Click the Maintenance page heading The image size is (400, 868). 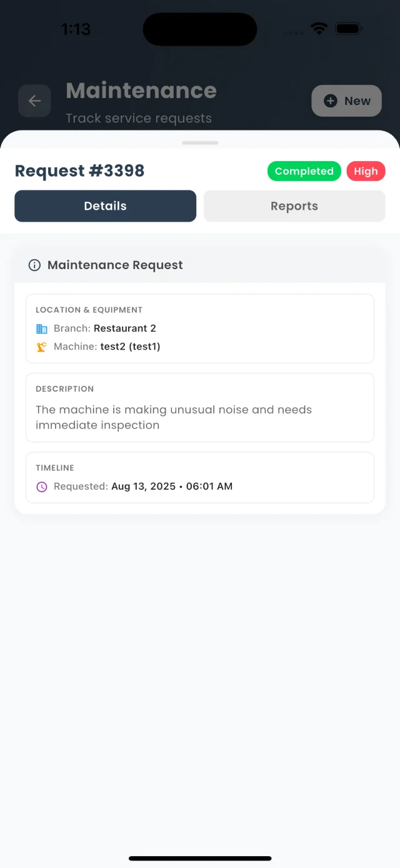click(141, 91)
